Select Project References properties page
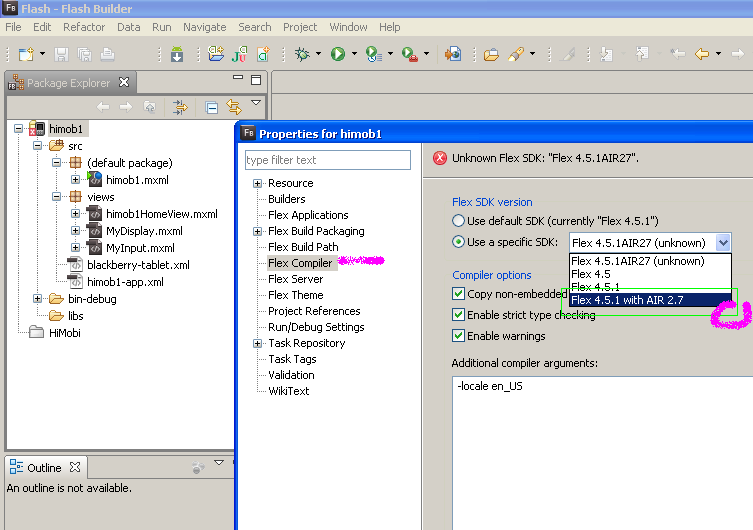753x530 pixels. [x=314, y=311]
